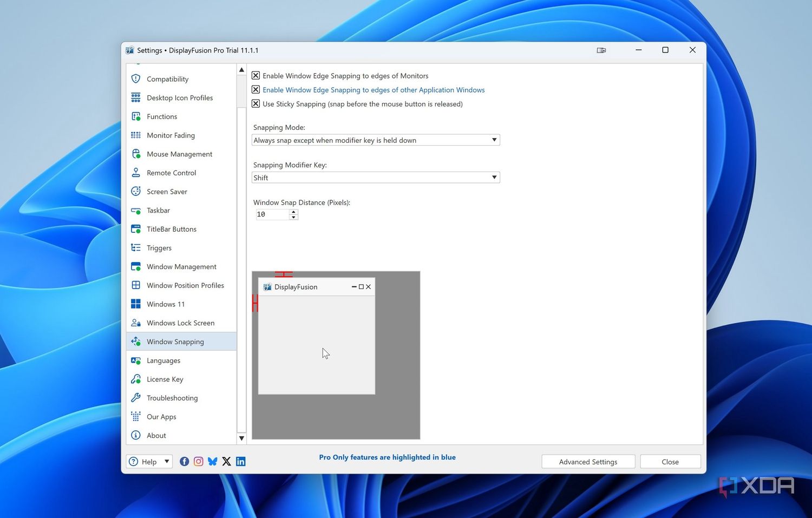The width and height of the screenshot is (812, 518).
Task: Increase Window Snap Distance with the up arrow
Action: [x=293, y=212]
